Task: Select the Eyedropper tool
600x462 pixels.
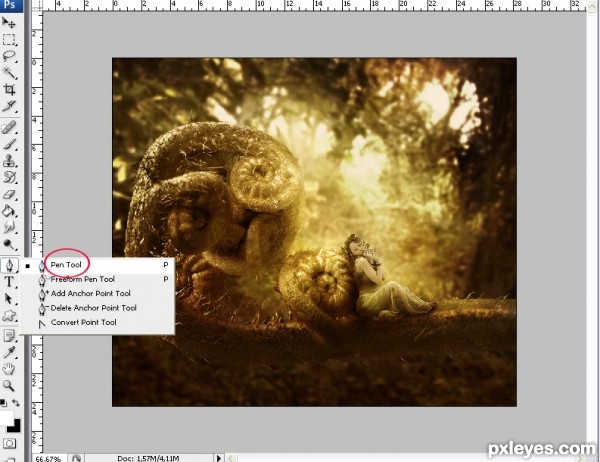Action: [9, 352]
